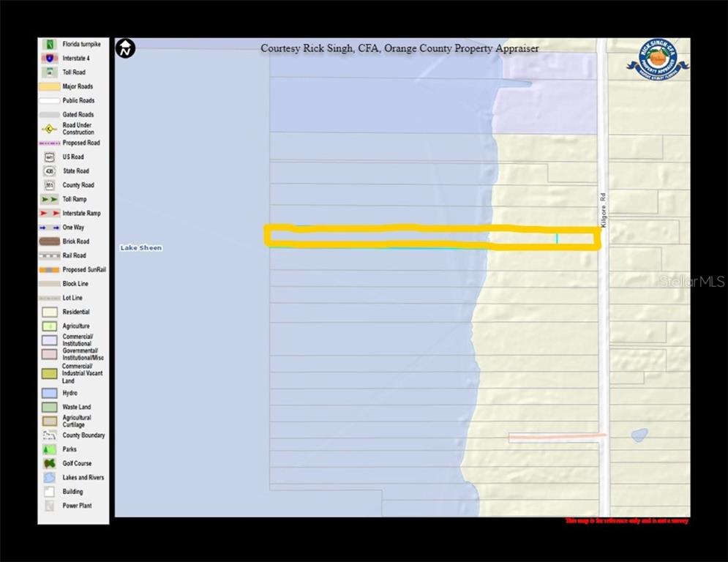Click the Residential legend color swatch

point(49,312)
